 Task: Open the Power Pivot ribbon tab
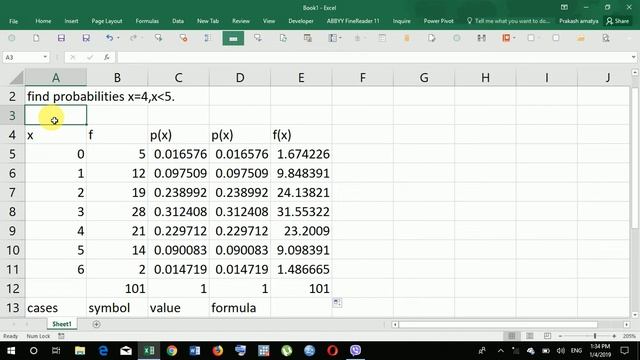coord(438,21)
